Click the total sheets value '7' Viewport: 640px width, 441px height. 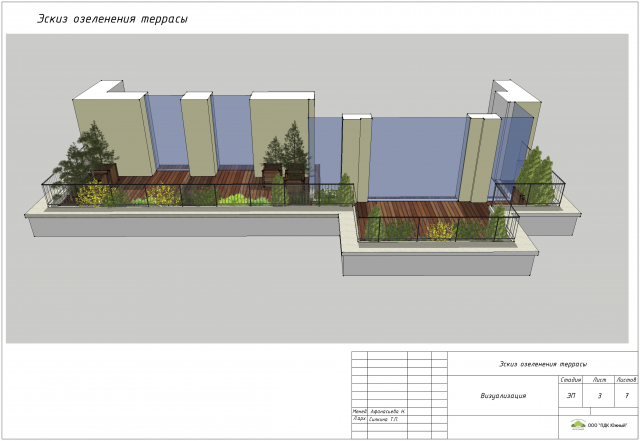coord(627,396)
